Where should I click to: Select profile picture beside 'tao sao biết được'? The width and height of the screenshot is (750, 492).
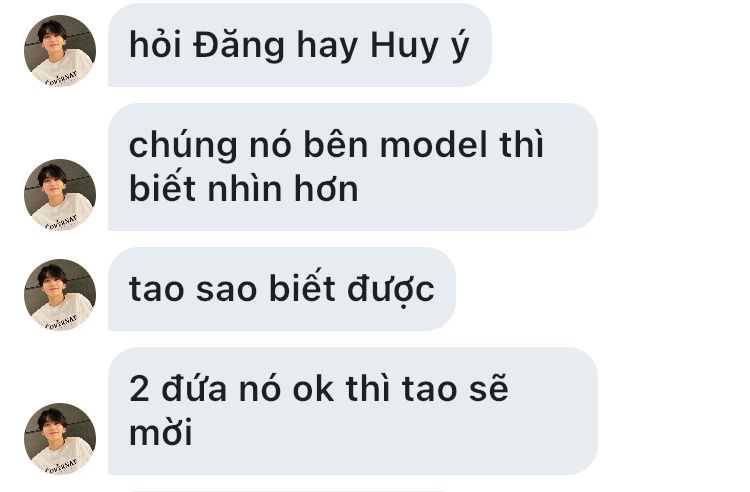(x=60, y=295)
